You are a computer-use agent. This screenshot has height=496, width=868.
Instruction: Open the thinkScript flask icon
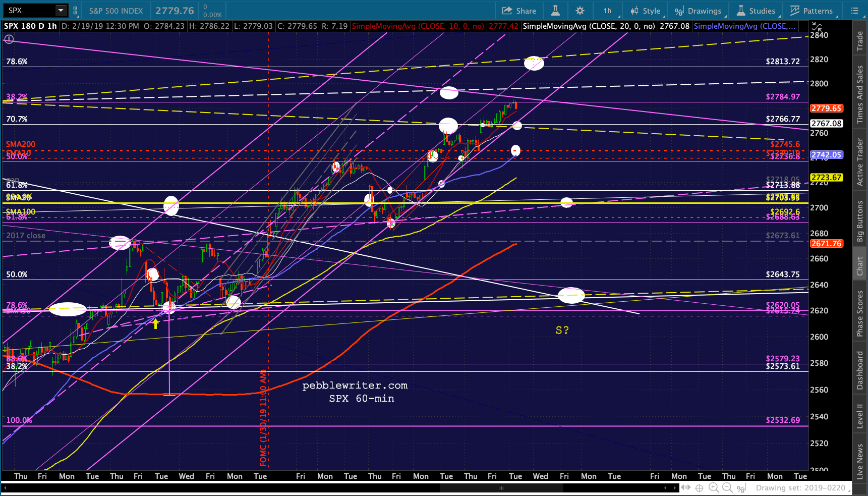(x=555, y=11)
